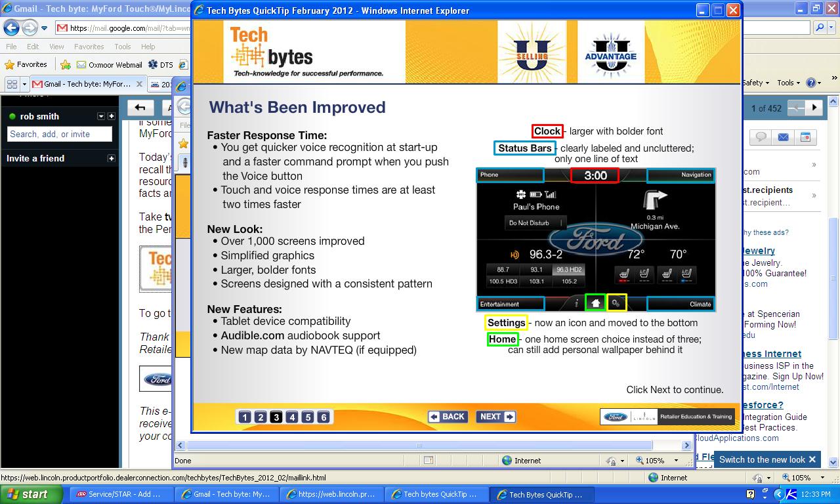Open Safety dropdown in IE command bar

[x=755, y=83]
